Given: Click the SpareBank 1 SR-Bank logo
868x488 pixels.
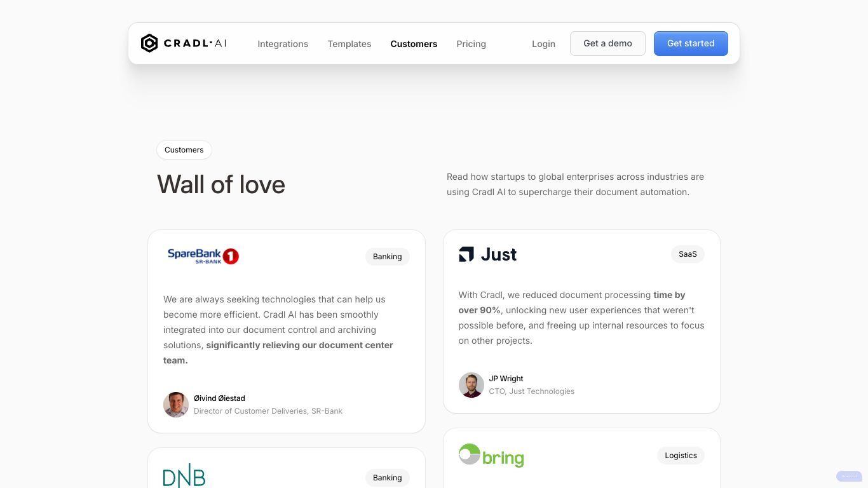Looking at the screenshot, I should (203, 256).
